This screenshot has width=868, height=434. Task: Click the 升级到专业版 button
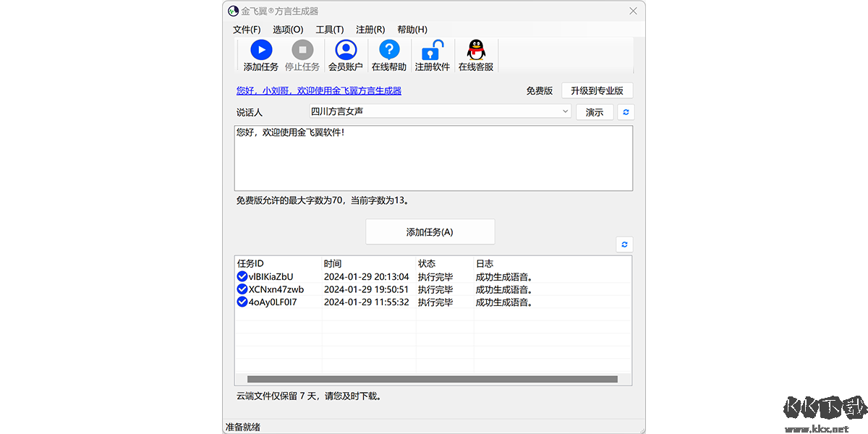pos(597,90)
